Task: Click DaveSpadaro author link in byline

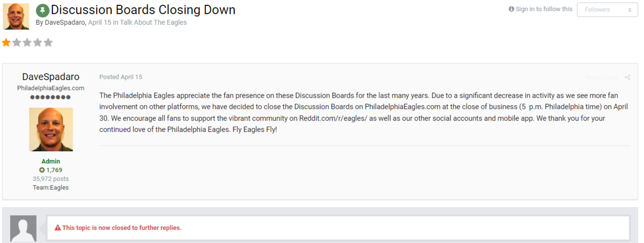Action: pyautogui.click(x=64, y=23)
